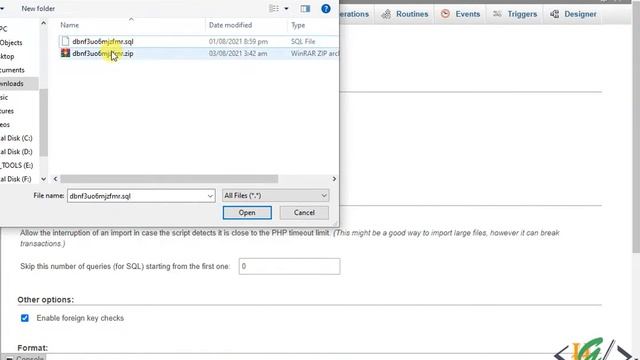The height and width of the screenshot is (360, 640).
Task: Click the date 03/08/2021 3:42 am
Action: tap(238, 53)
